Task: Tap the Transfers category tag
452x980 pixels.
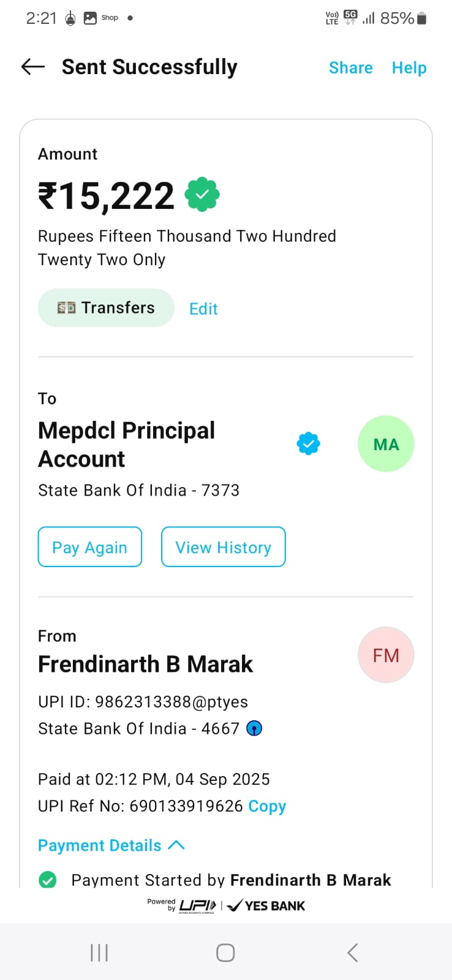Action: (x=106, y=307)
